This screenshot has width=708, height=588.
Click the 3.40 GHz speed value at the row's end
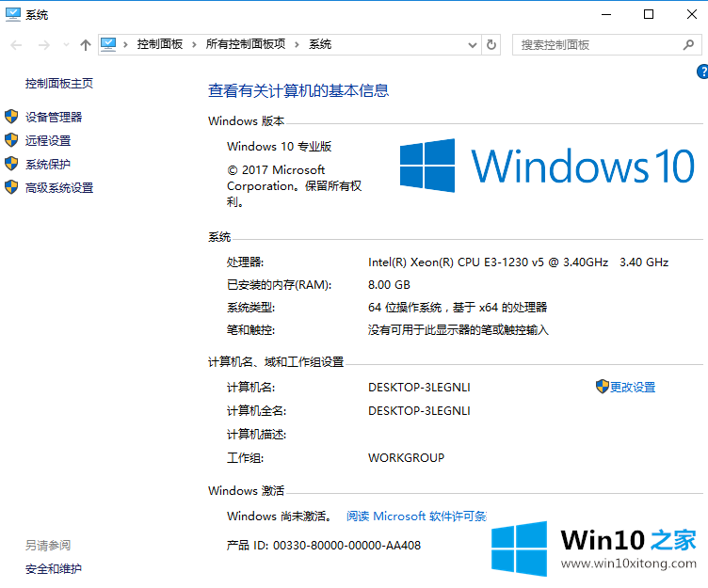[644, 262]
